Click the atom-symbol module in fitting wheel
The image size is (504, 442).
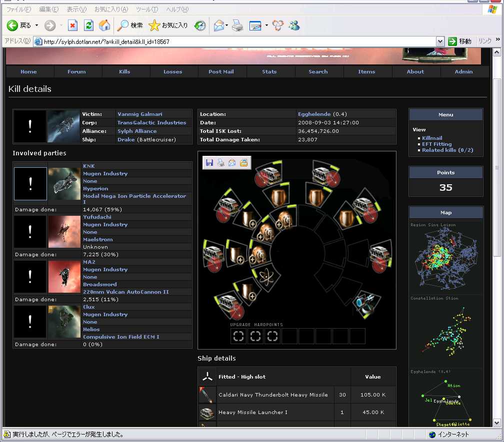pos(266,277)
